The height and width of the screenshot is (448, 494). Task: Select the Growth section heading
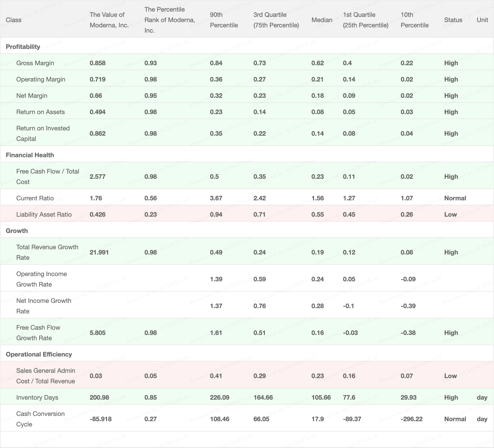pyautogui.click(x=17, y=231)
